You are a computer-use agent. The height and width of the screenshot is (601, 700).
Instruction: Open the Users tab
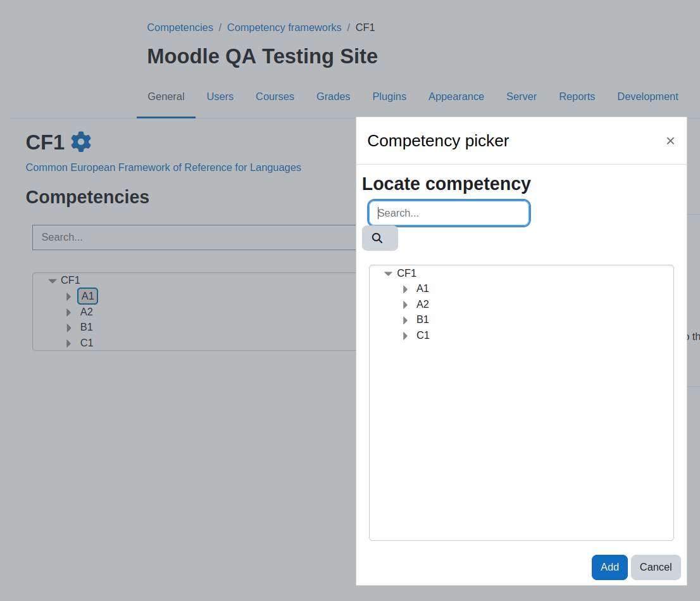(x=220, y=96)
